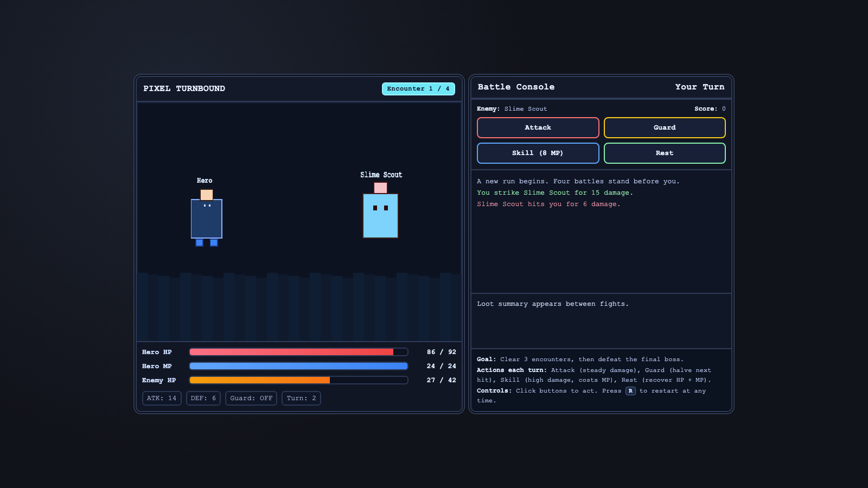Click the 27 / 42 enemy HP value
The height and width of the screenshot is (488, 868).
(442, 380)
